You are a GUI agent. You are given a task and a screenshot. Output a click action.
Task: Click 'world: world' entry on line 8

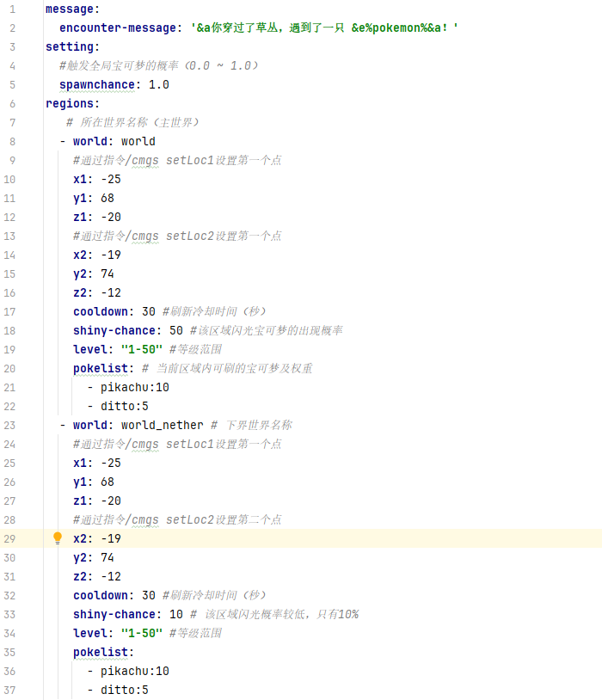tap(114, 141)
